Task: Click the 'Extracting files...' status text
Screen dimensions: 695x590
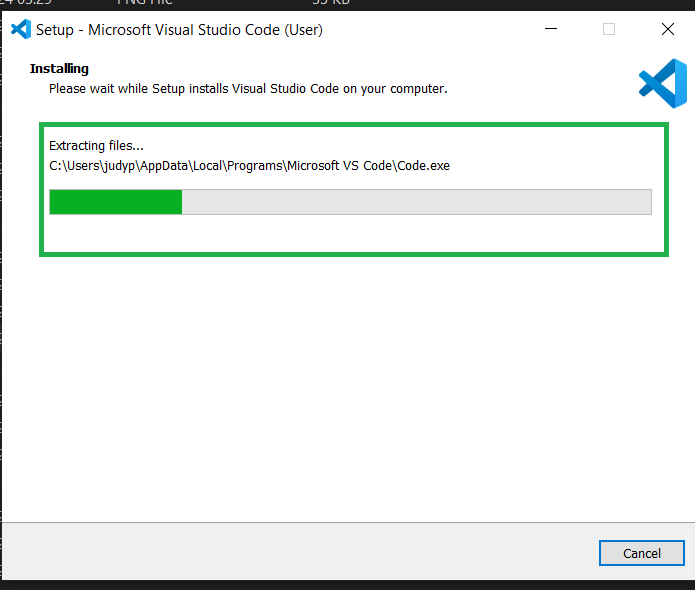Action: (x=96, y=145)
